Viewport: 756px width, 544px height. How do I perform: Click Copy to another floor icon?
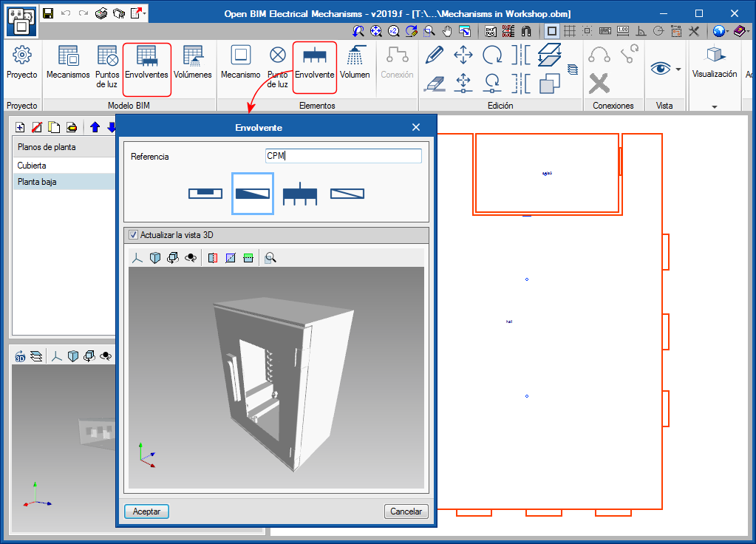(x=550, y=55)
